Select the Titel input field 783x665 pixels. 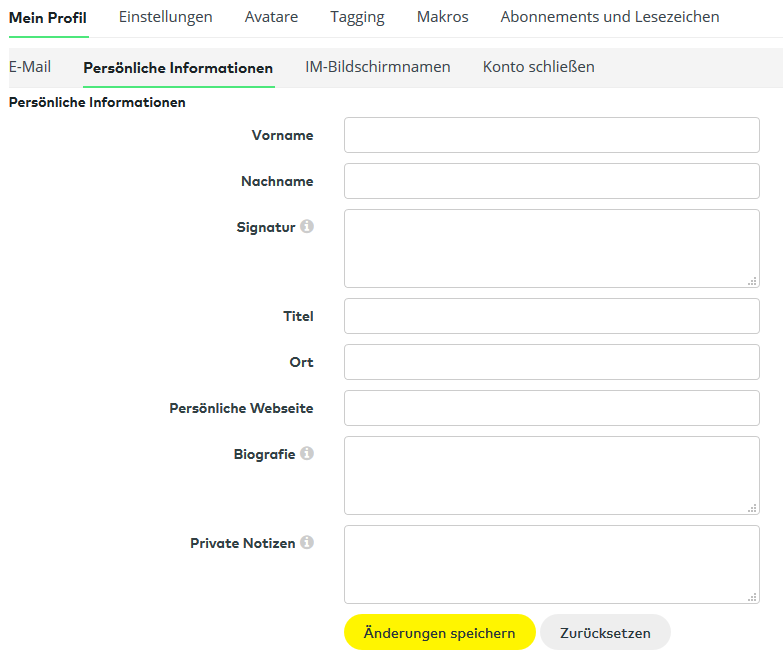(551, 316)
